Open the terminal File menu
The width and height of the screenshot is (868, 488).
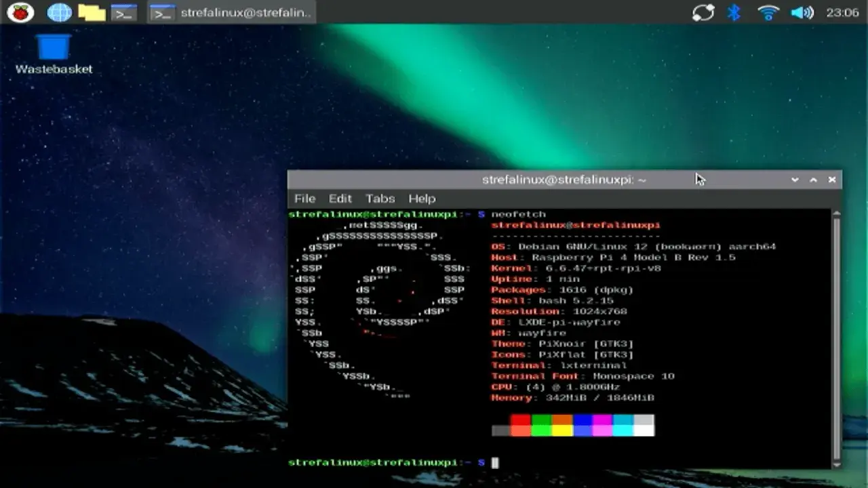[x=304, y=199]
